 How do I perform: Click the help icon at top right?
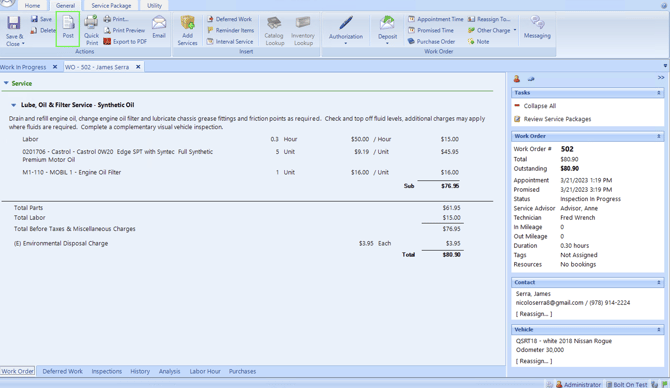[664, 5]
